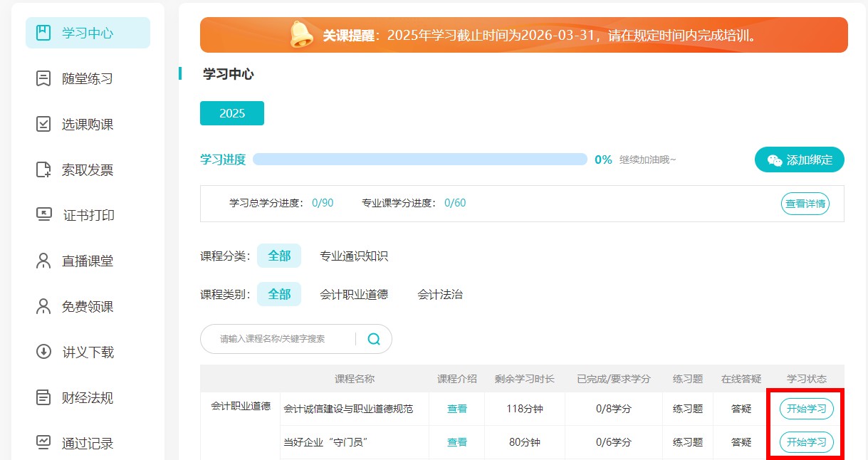Click the 0/6学分 credit cell
This screenshot has height=460, width=868.
(x=614, y=442)
